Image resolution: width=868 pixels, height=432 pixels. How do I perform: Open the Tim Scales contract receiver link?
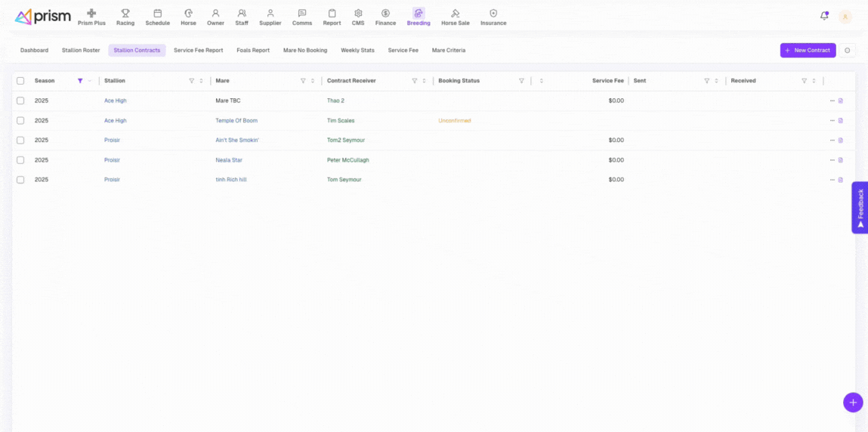pos(341,121)
